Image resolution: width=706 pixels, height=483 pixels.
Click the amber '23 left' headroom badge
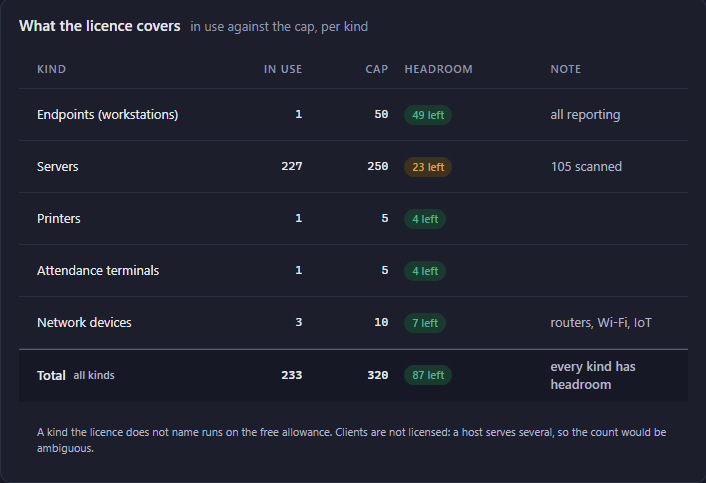coord(428,167)
